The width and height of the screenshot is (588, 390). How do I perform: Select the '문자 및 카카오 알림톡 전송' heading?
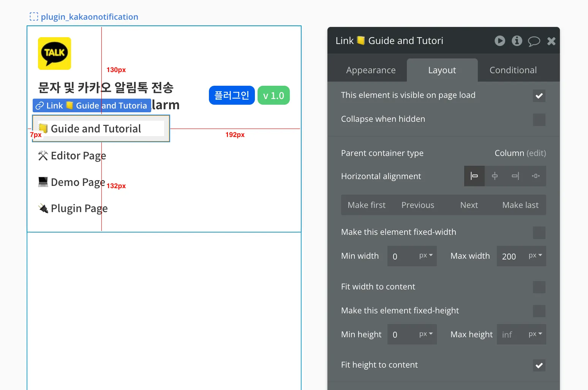coord(106,88)
